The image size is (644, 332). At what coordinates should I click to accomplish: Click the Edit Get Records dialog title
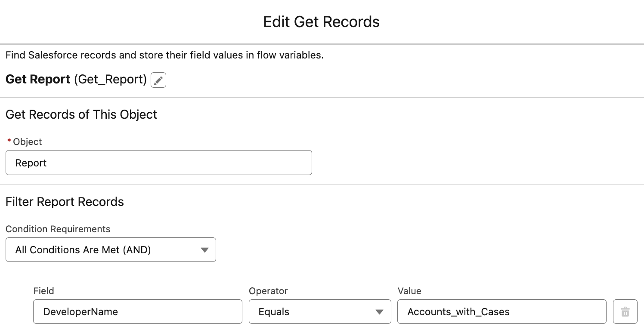[322, 22]
